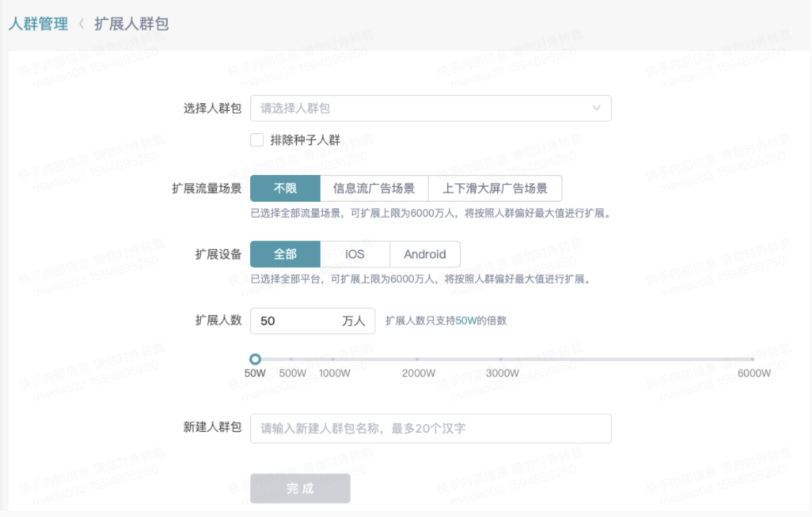This screenshot has width=812, height=517.
Task: Click the breadcrumb back chevron icon
Action: [x=81, y=24]
